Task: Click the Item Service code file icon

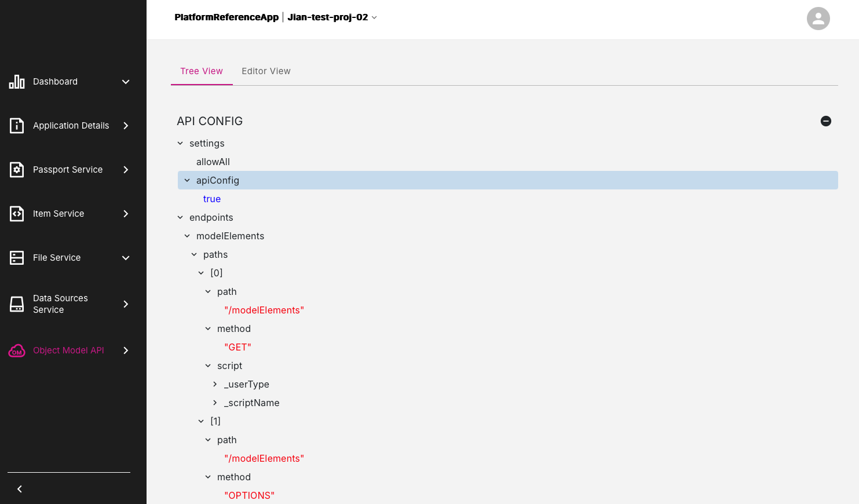Action: [x=17, y=214]
